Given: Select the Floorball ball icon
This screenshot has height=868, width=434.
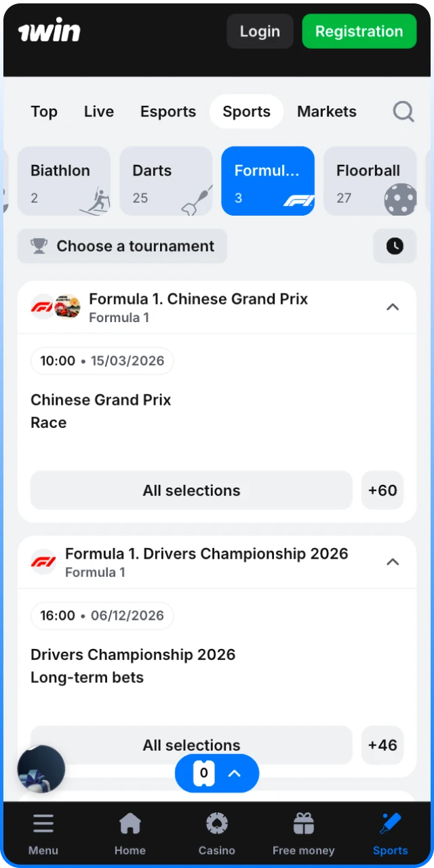Looking at the screenshot, I should pyautogui.click(x=400, y=198).
